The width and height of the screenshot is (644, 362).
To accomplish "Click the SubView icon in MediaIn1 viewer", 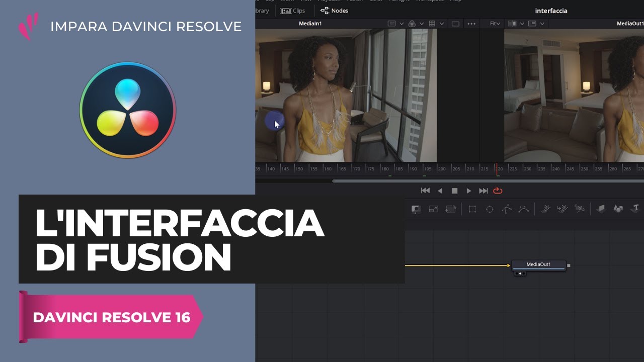I will (x=392, y=24).
